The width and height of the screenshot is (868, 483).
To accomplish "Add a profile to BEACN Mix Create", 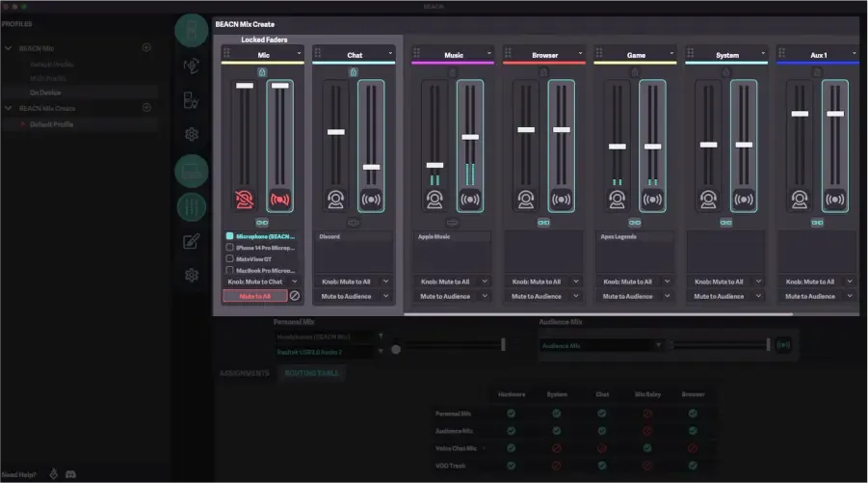I will point(146,107).
